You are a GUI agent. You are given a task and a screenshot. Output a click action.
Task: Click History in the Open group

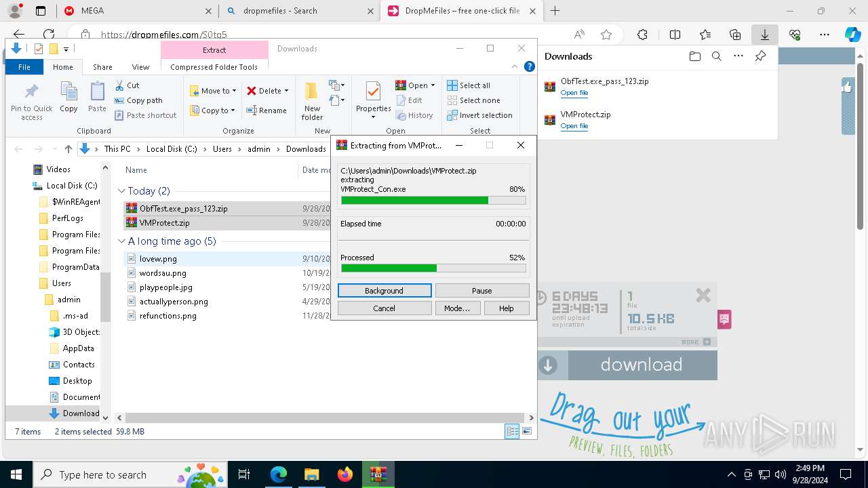pyautogui.click(x=414, y=115)
